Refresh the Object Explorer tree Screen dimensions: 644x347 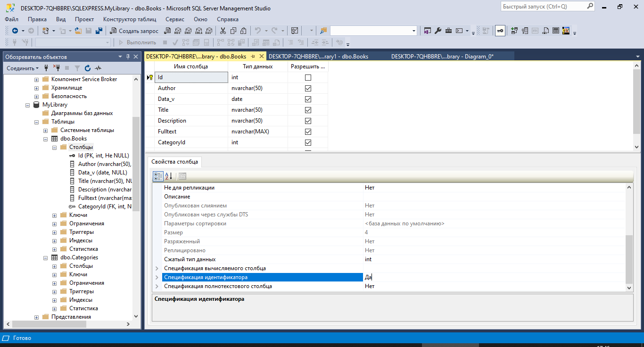[88, 68]
